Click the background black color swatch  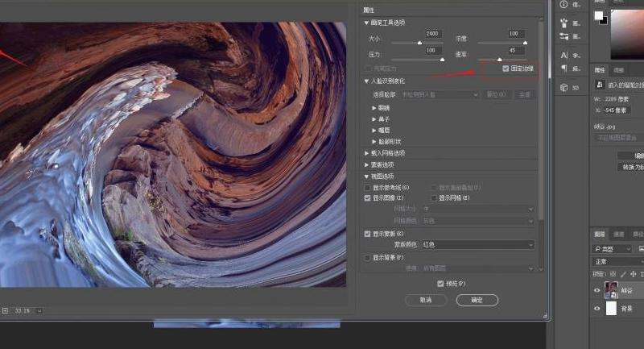point(605,21)
